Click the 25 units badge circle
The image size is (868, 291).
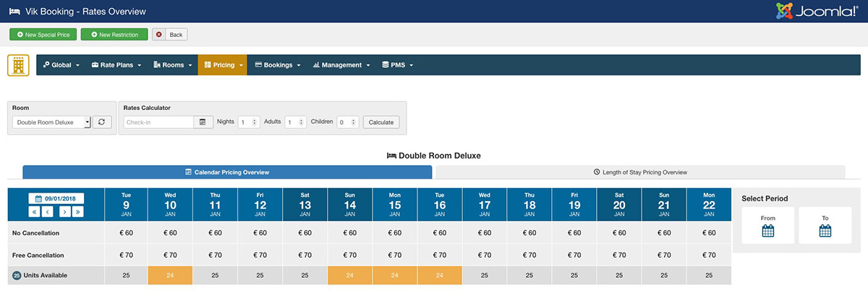click(x=17, y=275)
